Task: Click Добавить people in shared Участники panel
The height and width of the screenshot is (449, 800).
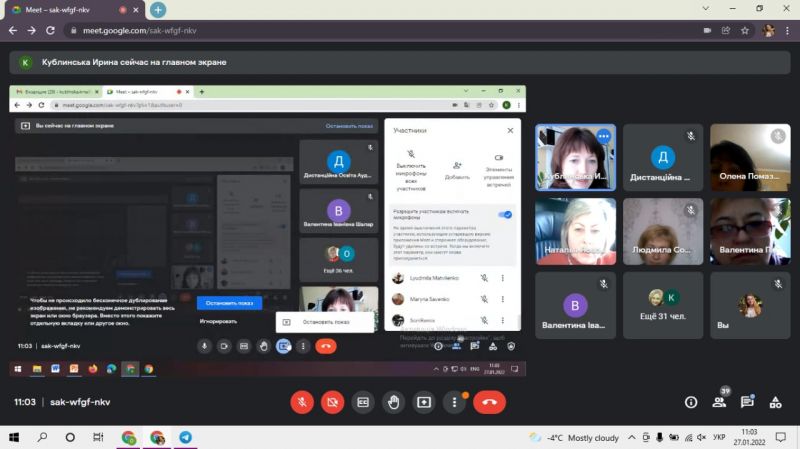Action: coord(457,171)
